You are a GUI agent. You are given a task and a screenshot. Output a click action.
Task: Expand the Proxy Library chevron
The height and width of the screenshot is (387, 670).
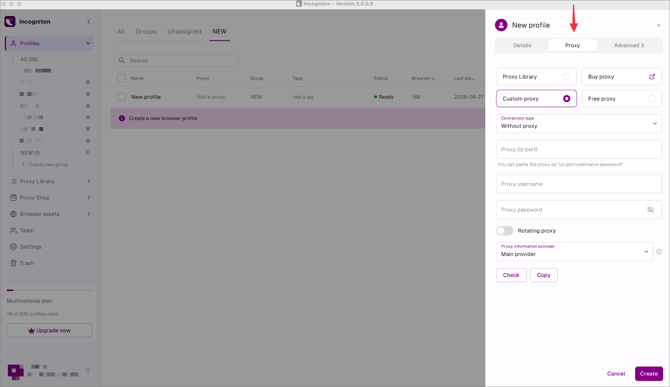[x=88, y=181]
